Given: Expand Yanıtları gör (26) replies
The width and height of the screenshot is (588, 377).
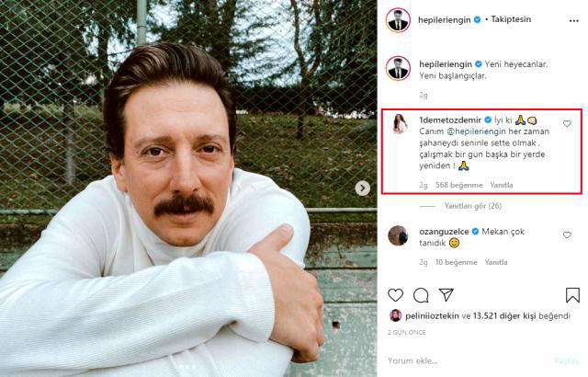Looking at the screenshot, I should tap(475, 206).
